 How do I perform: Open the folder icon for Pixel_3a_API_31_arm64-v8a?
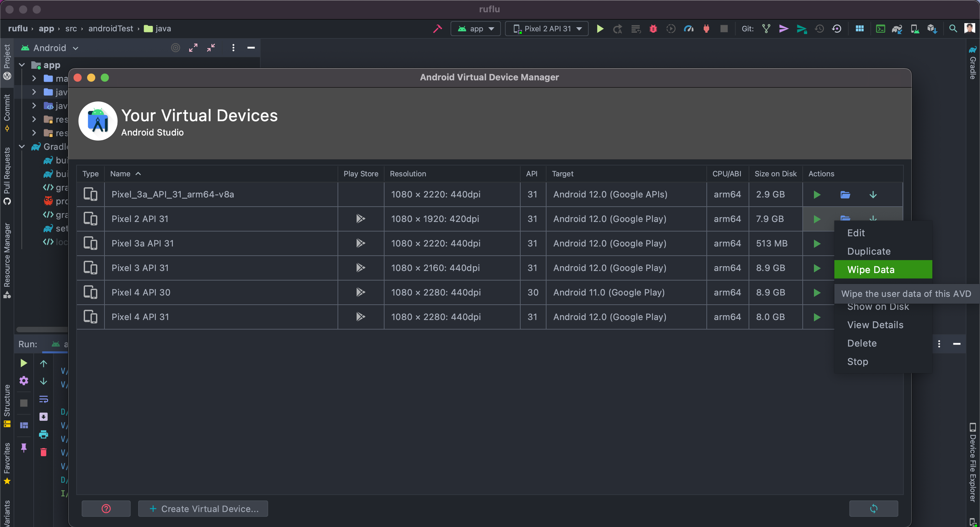click(x=845, y=194)
